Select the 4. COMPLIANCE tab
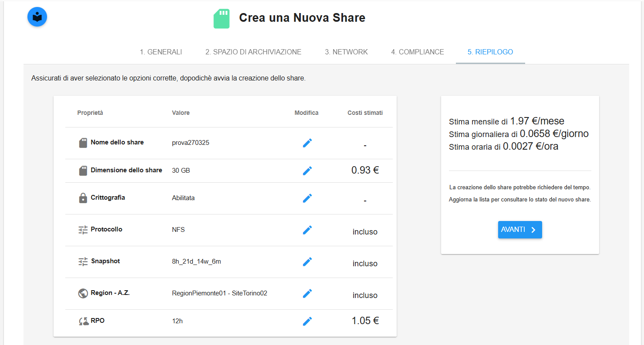The height and width of the screenshot is (345, 644). click(x=418, y=52)
